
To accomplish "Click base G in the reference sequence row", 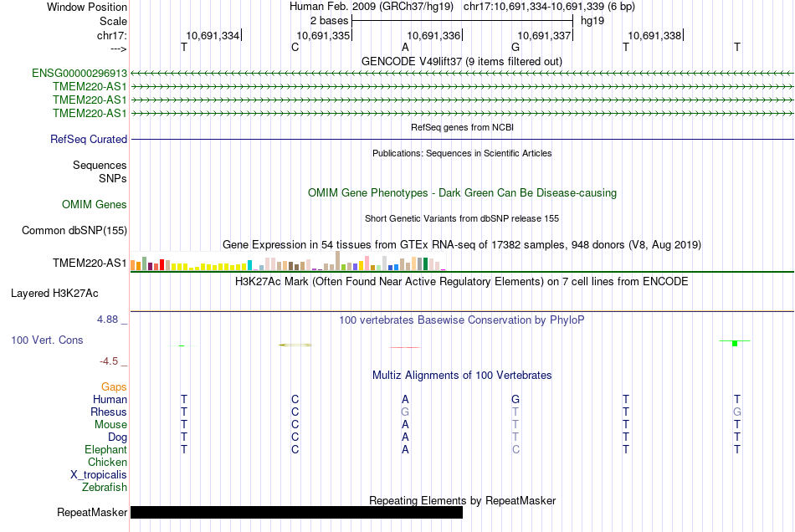I will pyautogui.click(x=515, y=47).
